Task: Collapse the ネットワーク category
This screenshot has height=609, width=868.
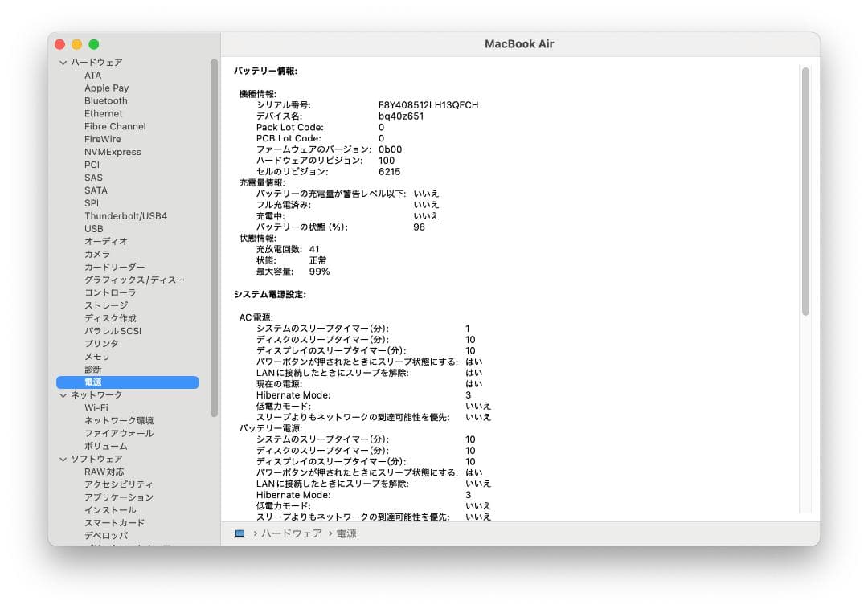Action: pyautogui.click(x=62, y=394)
